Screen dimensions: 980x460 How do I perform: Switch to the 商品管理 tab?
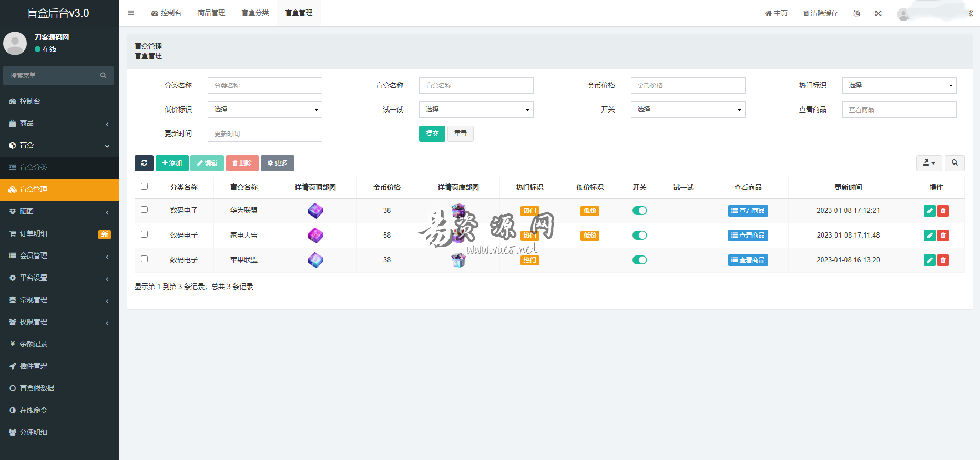[211, 13]
